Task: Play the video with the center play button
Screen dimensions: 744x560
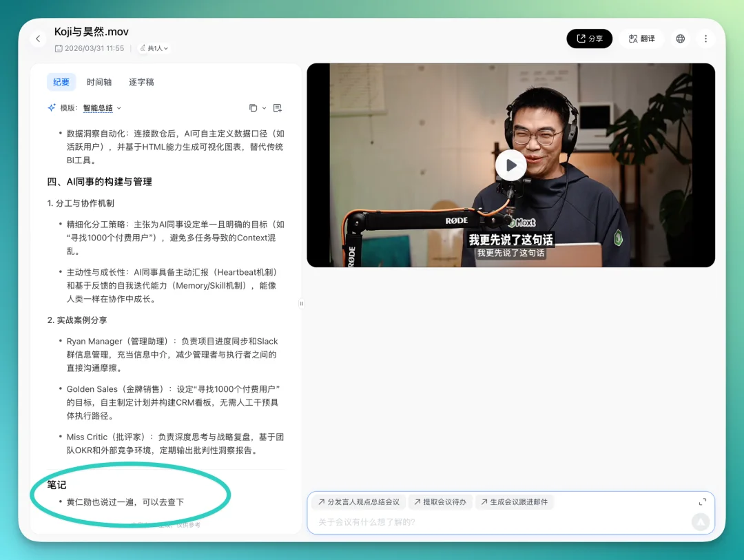Action: pyautogui.click(x=510, y=165)
